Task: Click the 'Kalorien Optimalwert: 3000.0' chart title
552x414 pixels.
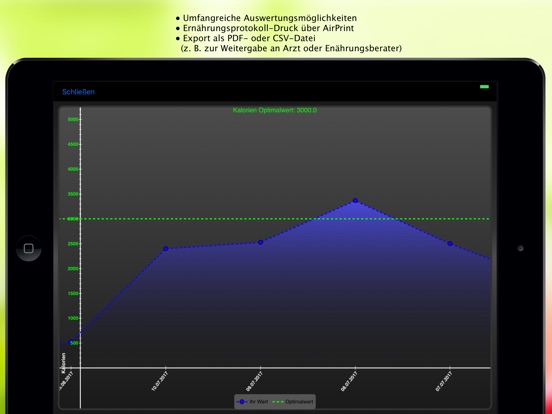Action: pos(275,110)
